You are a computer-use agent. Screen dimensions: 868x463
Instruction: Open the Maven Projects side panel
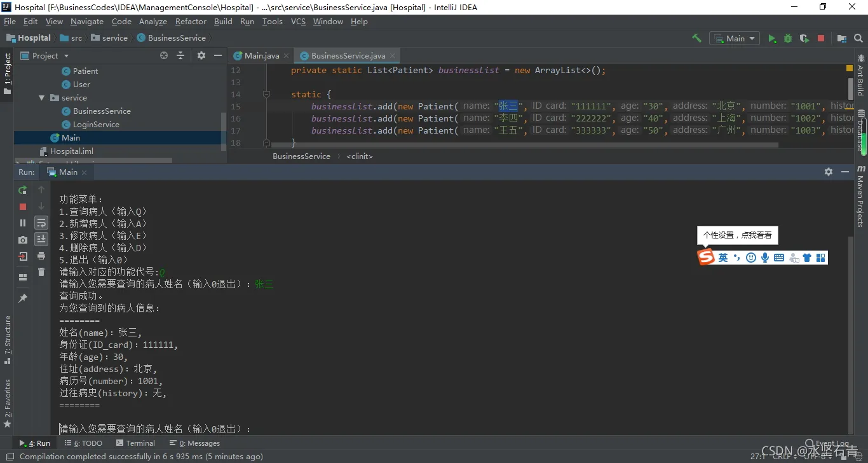click(861, 196)
